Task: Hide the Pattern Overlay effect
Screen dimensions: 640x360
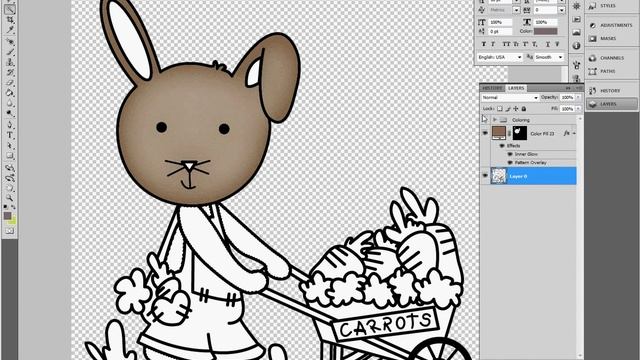Action: coord(509,162)
